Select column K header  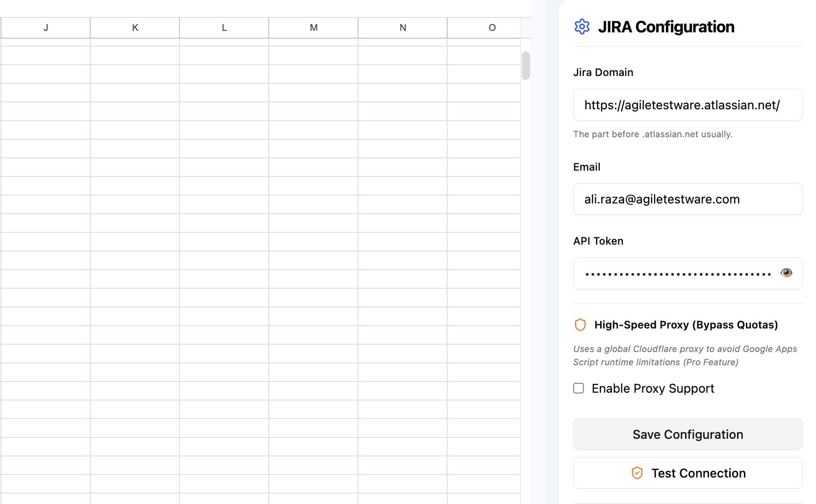[134, 27]
